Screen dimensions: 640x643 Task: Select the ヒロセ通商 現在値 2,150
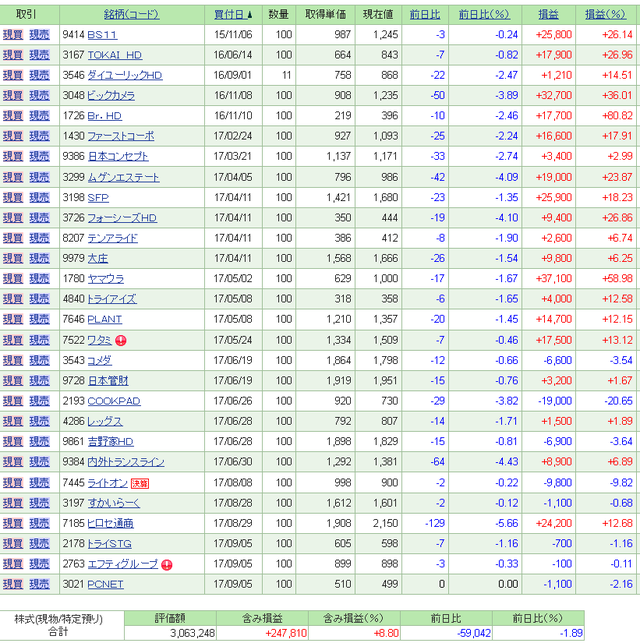386,524
